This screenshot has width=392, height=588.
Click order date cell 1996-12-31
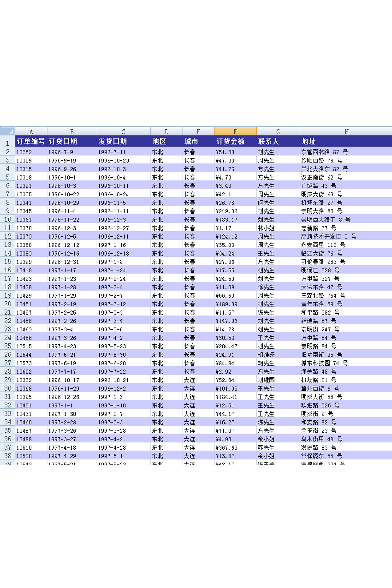click(x=72, y=262)
